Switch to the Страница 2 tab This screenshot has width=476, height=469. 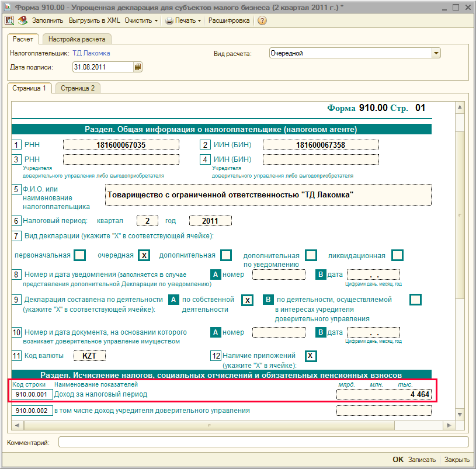click(x=78, y=88)
